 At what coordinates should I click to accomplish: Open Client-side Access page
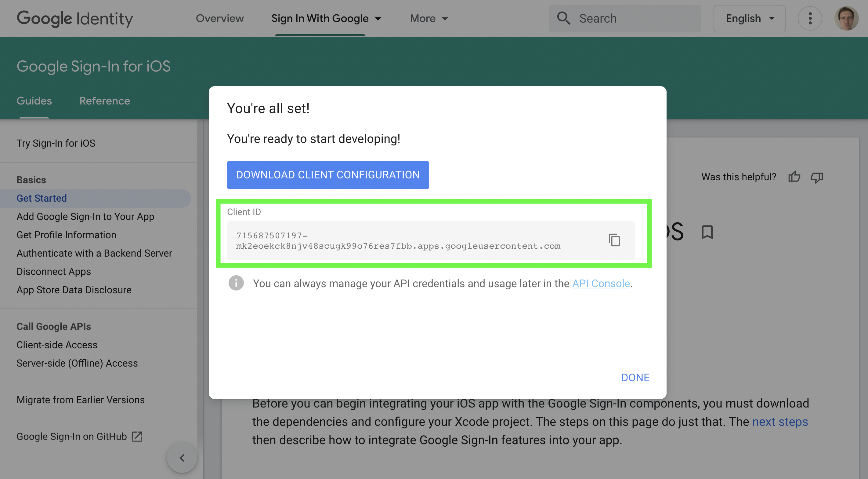click(57, 345)
